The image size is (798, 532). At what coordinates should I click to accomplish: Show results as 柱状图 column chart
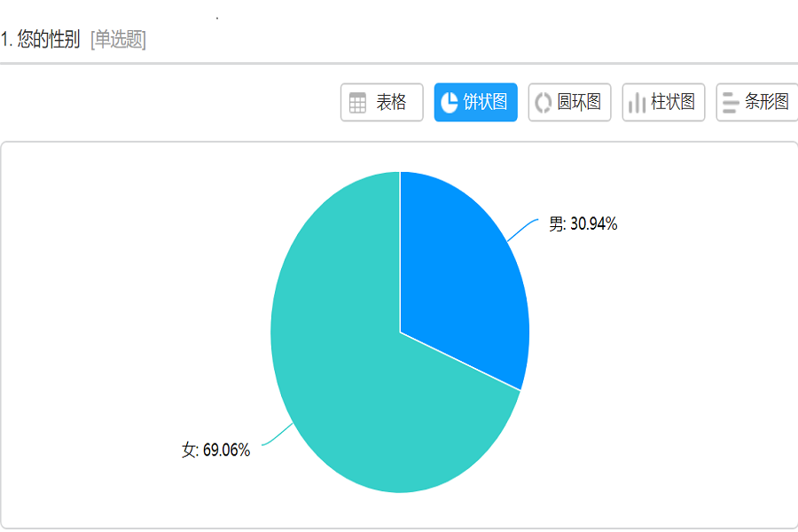pyautogui.click(x=663, y=102)
